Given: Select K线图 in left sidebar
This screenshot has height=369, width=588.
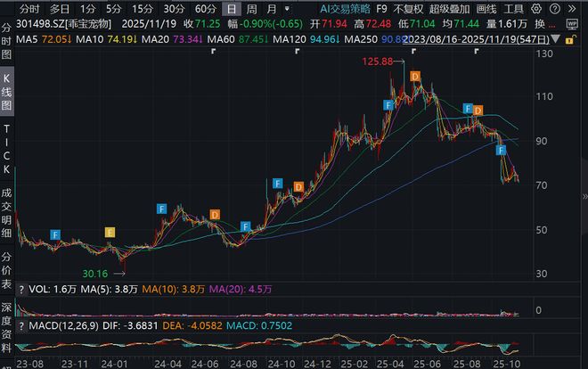Looking at the screenshot, I should click(x=6, y=92).
